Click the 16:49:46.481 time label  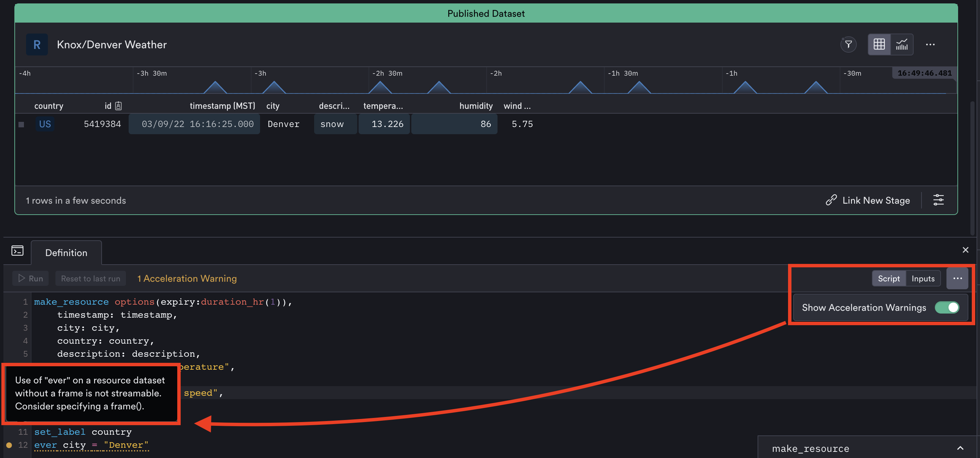pyautogui.click(x=924, y=73)
